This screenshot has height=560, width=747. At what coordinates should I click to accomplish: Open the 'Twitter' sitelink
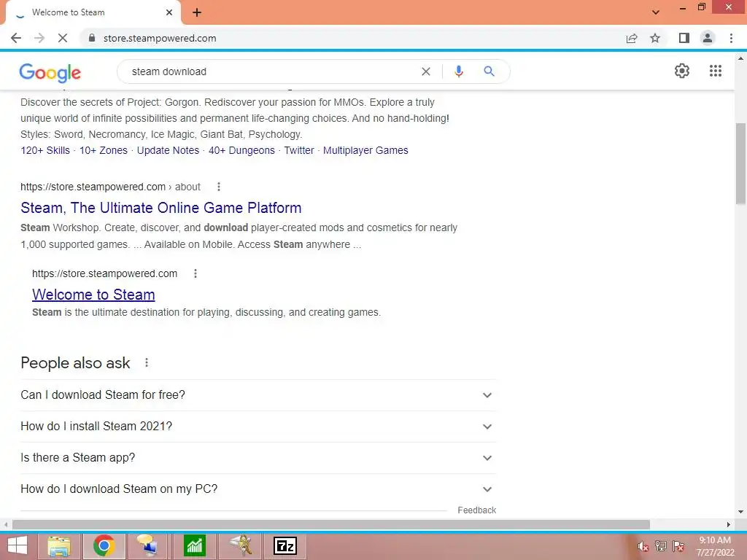click(x=299, y=150)
